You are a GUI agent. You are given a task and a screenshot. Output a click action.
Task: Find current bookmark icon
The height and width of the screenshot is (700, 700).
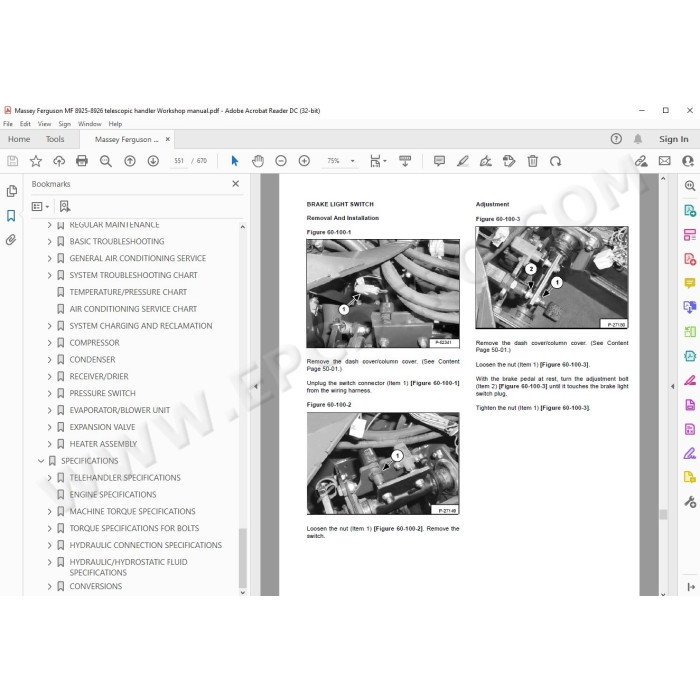[65, 206]
